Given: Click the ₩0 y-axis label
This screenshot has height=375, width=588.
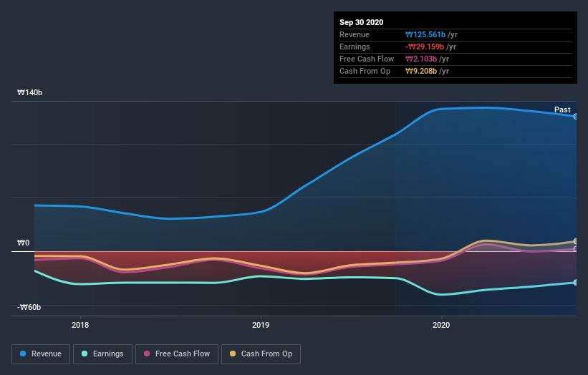Looking at the screenshot, I should coord(23,243).
